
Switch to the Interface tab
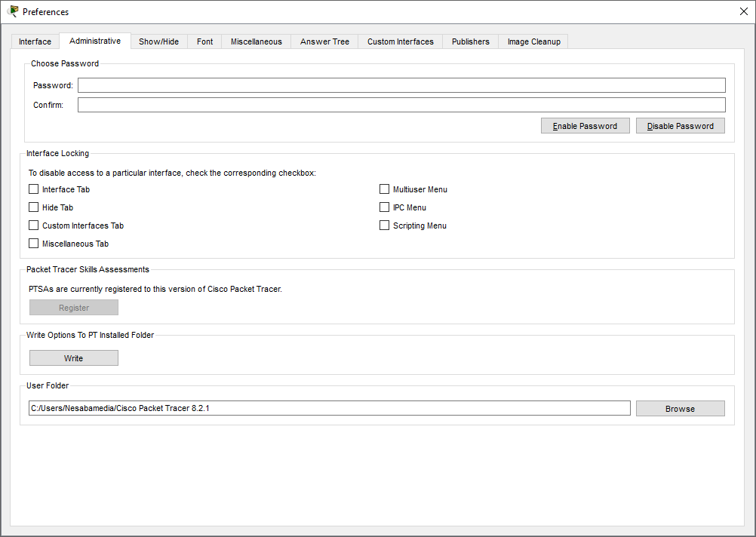35,41
